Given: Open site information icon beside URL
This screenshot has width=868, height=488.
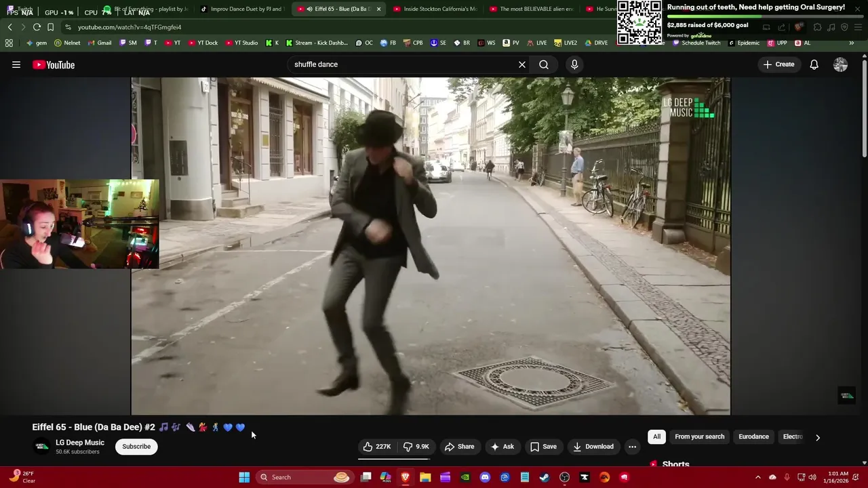Looking at the screenshot, I should coord(68,27).
